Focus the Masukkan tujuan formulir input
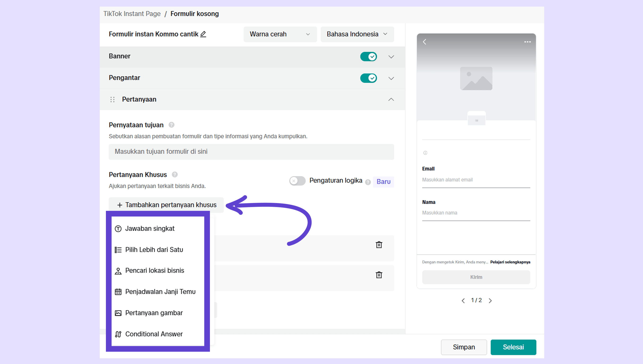This screenshot has height=364, width=643. point(251,152)
